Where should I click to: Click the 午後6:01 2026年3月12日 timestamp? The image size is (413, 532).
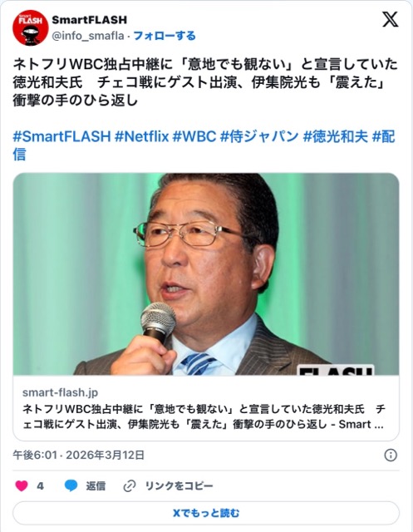tap(79, 455)
